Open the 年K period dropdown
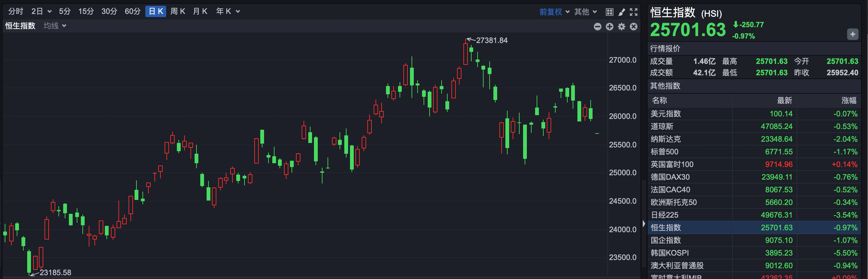868x279 pixels. coord(228,11)
